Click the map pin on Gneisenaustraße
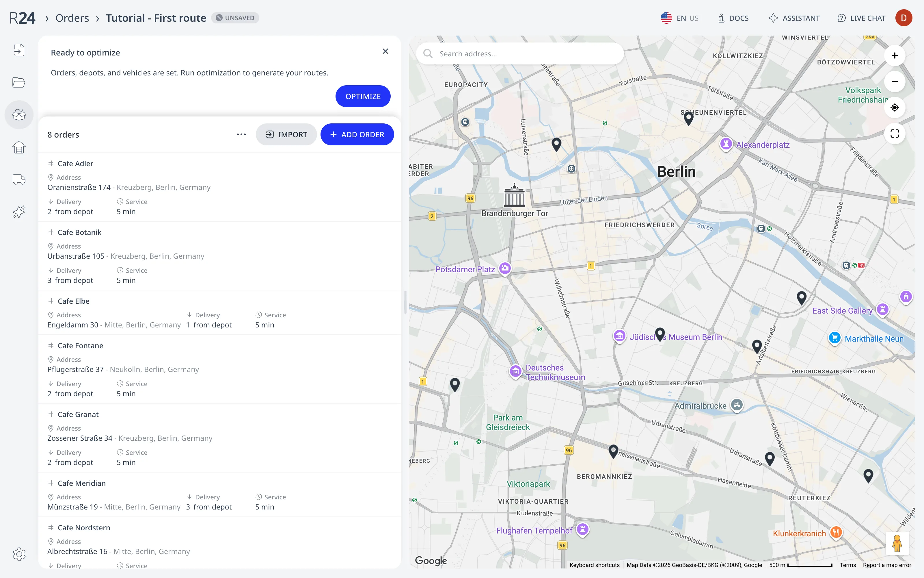 (x=613, y=451)
